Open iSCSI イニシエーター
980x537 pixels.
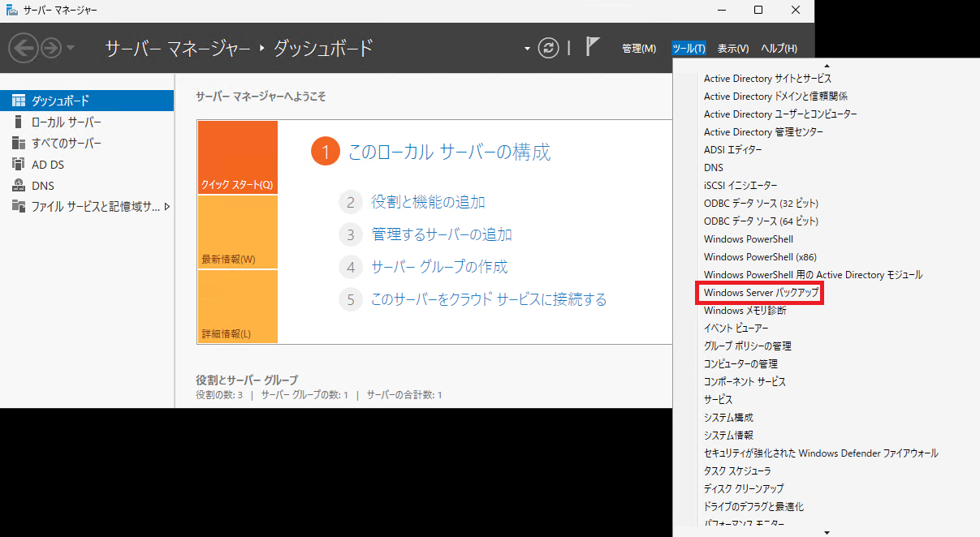coord(740,186)
